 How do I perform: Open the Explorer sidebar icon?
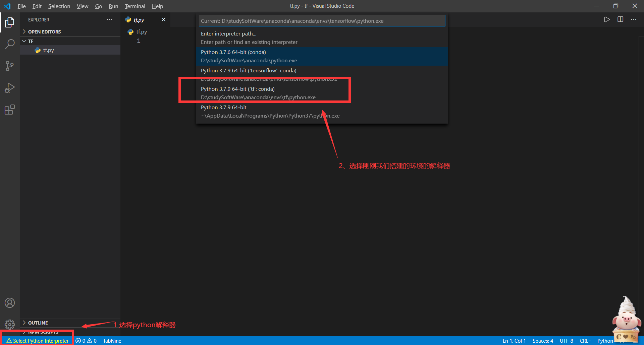point(10,22)
